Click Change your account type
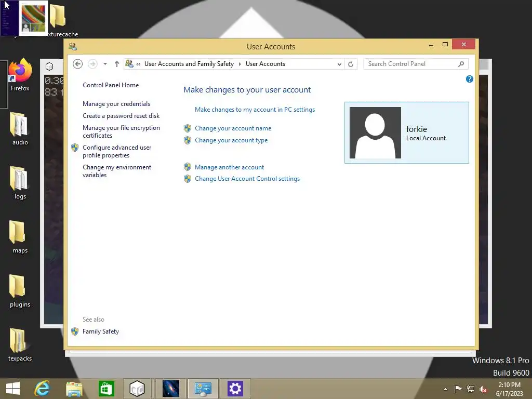The height and width of the screenshot is (399, 532). pyautogui.click(x=231, y=140)
